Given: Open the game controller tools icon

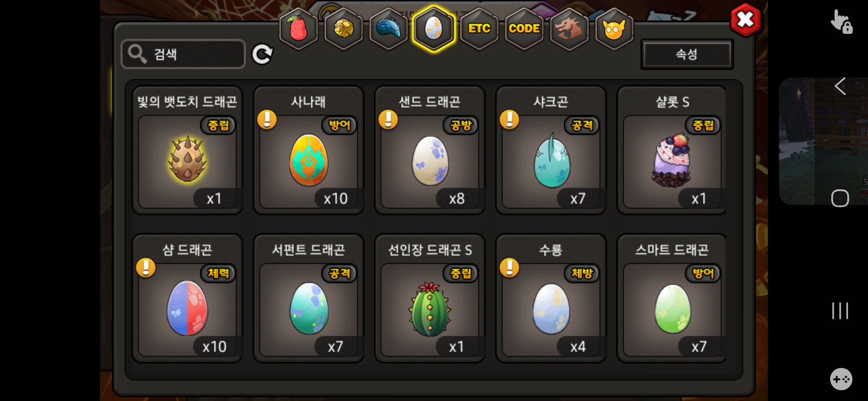Looking at the screenshot, I should coord(841,379).
